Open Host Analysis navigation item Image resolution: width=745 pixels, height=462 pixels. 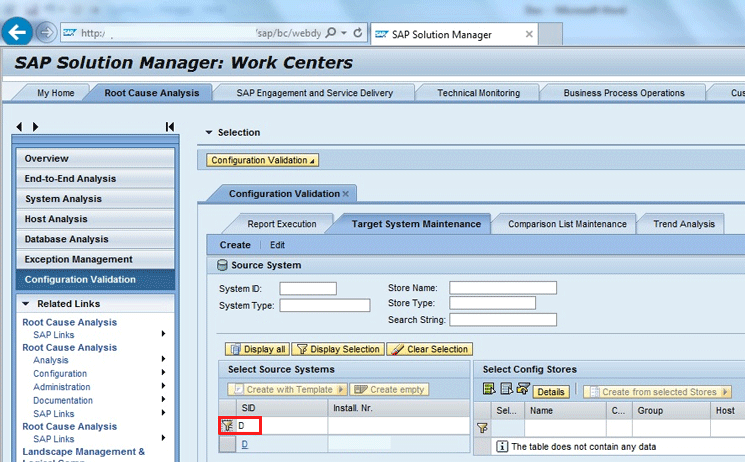tap(96, 219)
